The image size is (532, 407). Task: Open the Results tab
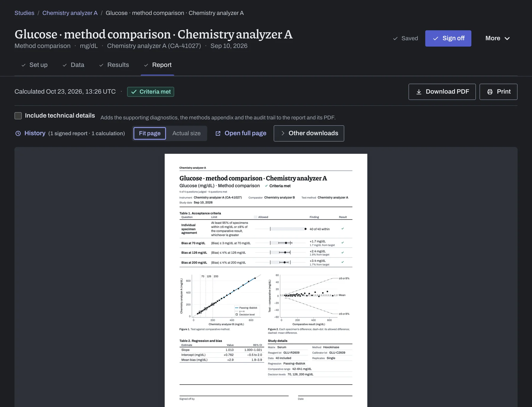click(x=114, y=65)
